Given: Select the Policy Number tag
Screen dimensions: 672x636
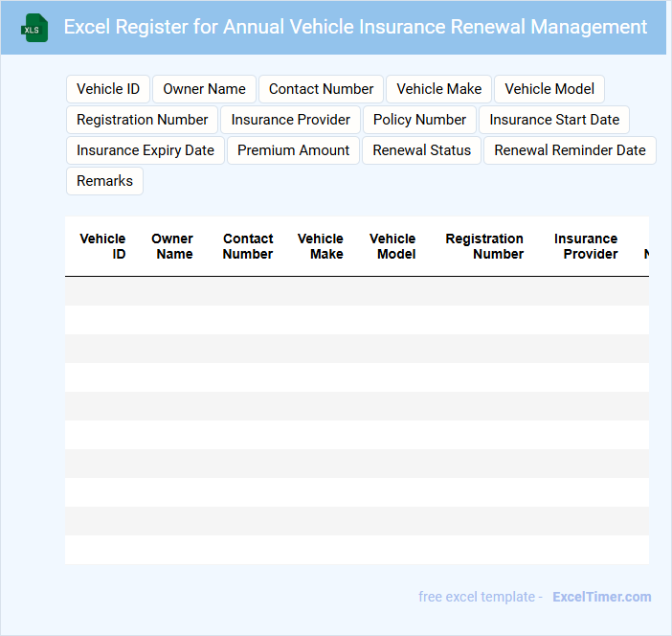Looking at the screenshot, I should [419, 120].
